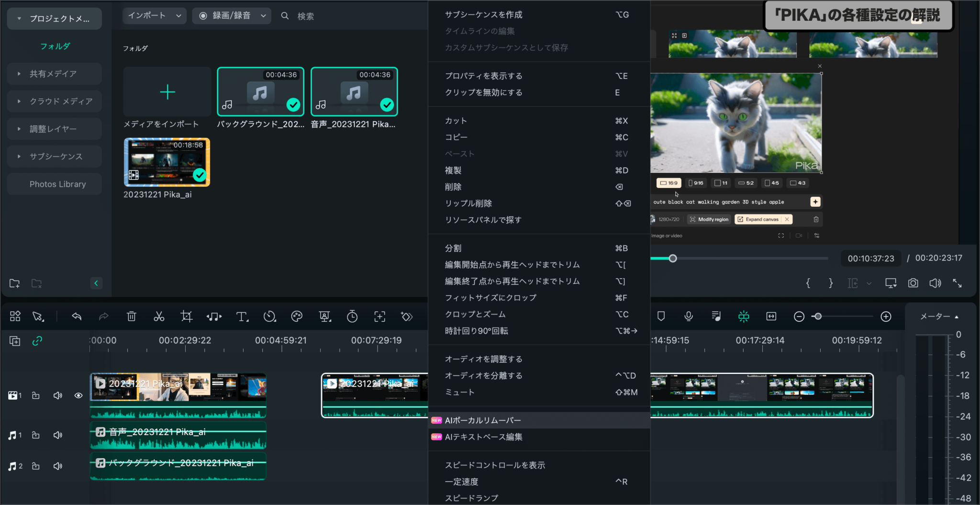980x505 pixels.
Task: Click the Expand canvas button
Action: [x=762, y=219]
